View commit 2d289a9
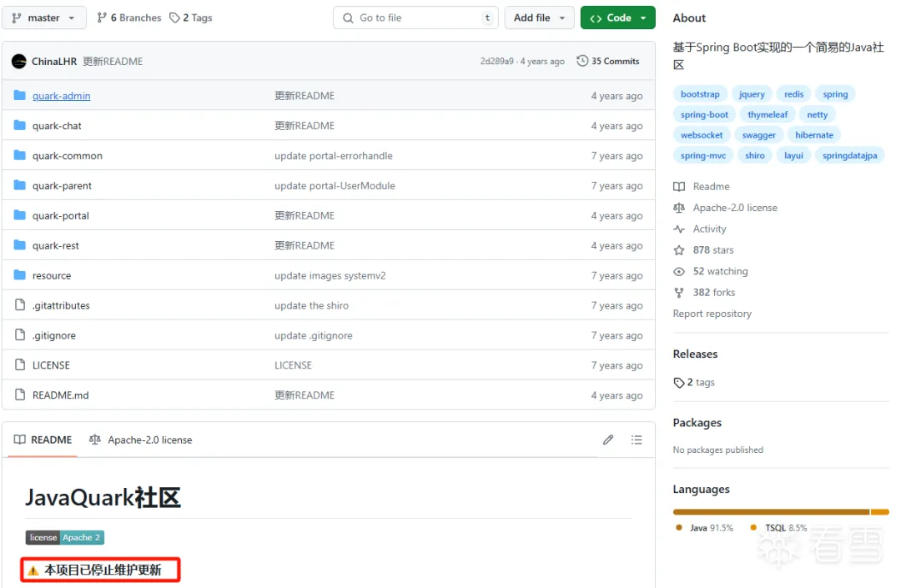 497,62
